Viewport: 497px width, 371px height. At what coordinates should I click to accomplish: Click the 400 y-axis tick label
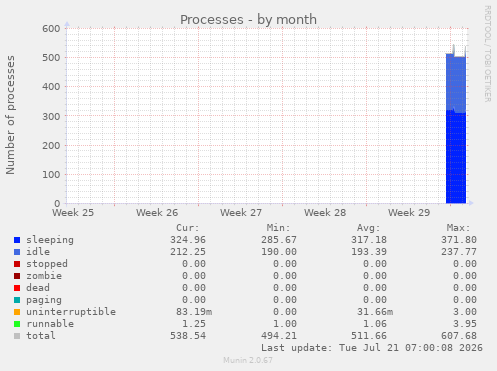click(x=51, y=87)
